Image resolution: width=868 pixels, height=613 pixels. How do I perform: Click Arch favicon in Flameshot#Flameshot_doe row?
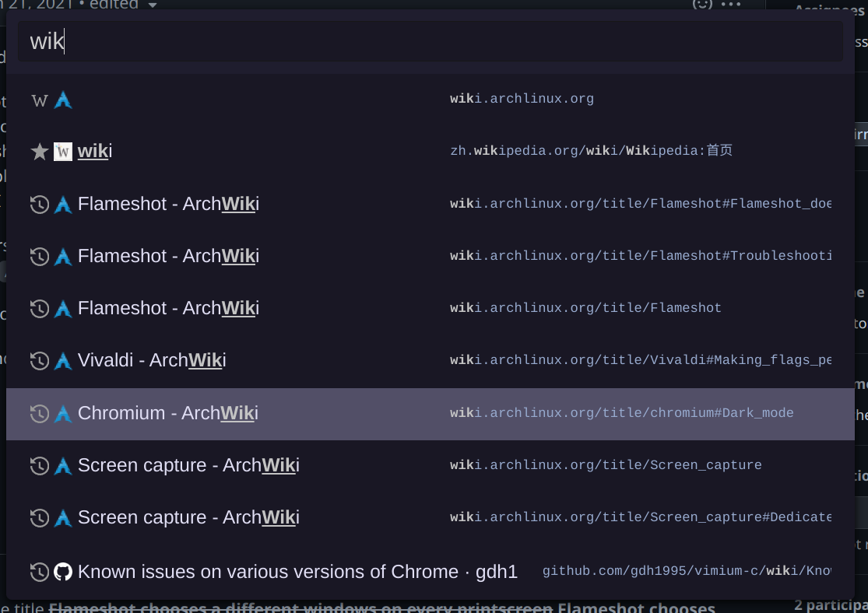coord(63,205)
